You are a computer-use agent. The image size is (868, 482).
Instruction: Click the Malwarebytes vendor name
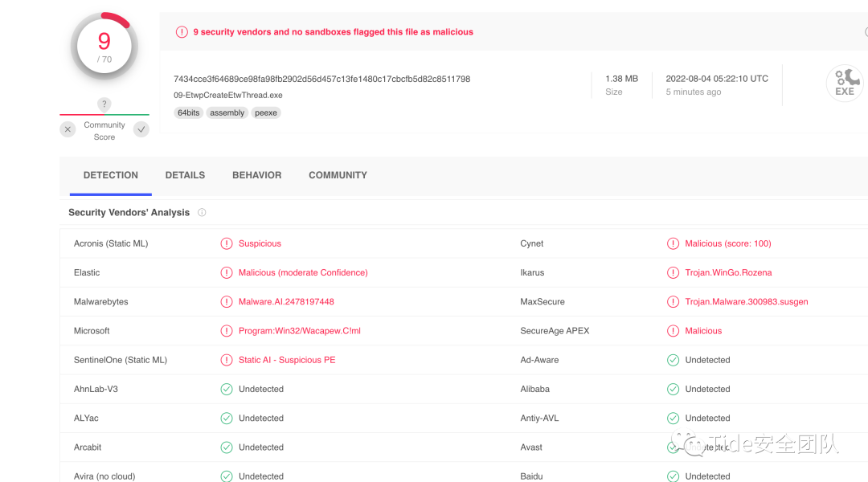click(100, 301)
